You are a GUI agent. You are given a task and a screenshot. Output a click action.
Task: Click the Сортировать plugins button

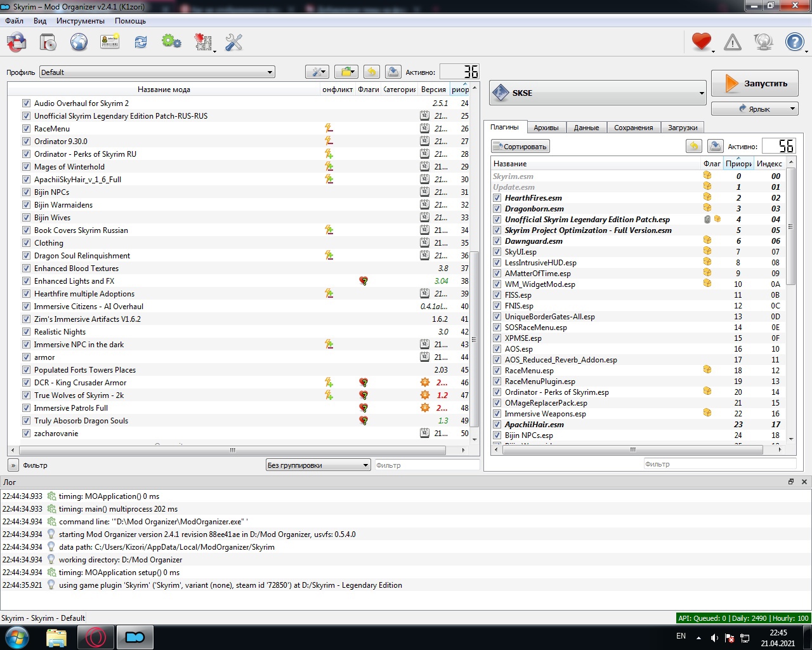pyautogui.click(x=520, y=147)
